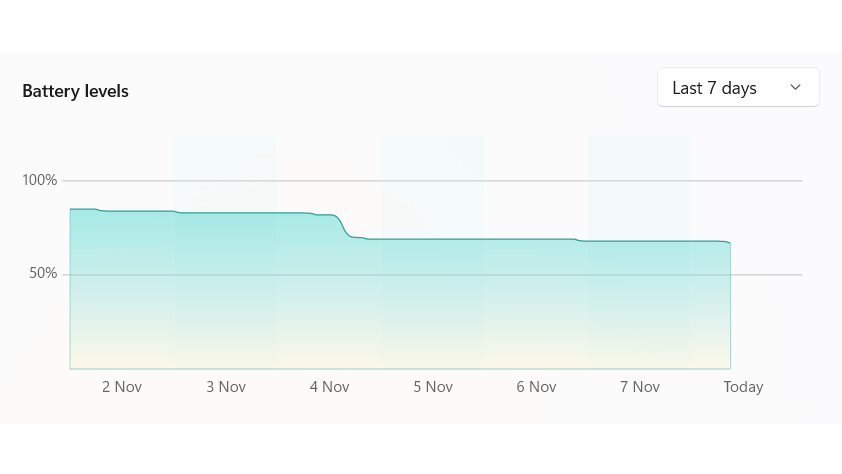The image size is (842, 474).
Task: Select the 5 Nov date label
Action: tap(433, 387)
